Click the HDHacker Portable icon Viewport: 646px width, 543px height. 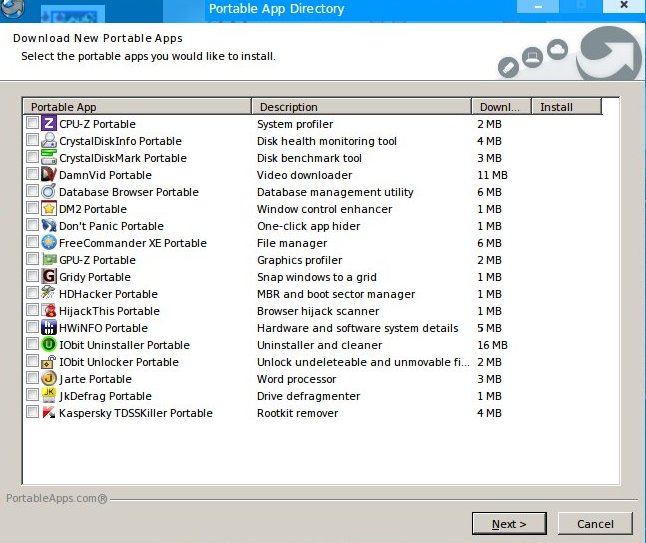click(49, 293)
